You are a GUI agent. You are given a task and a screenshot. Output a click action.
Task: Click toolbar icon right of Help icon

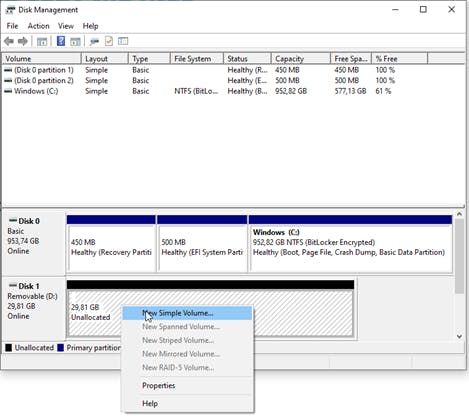point(75,42)
